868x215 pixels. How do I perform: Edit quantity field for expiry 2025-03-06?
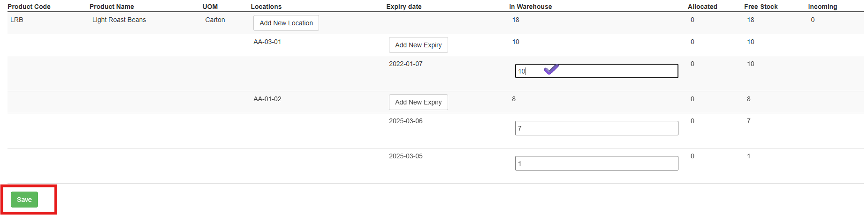tap(596, 128)
